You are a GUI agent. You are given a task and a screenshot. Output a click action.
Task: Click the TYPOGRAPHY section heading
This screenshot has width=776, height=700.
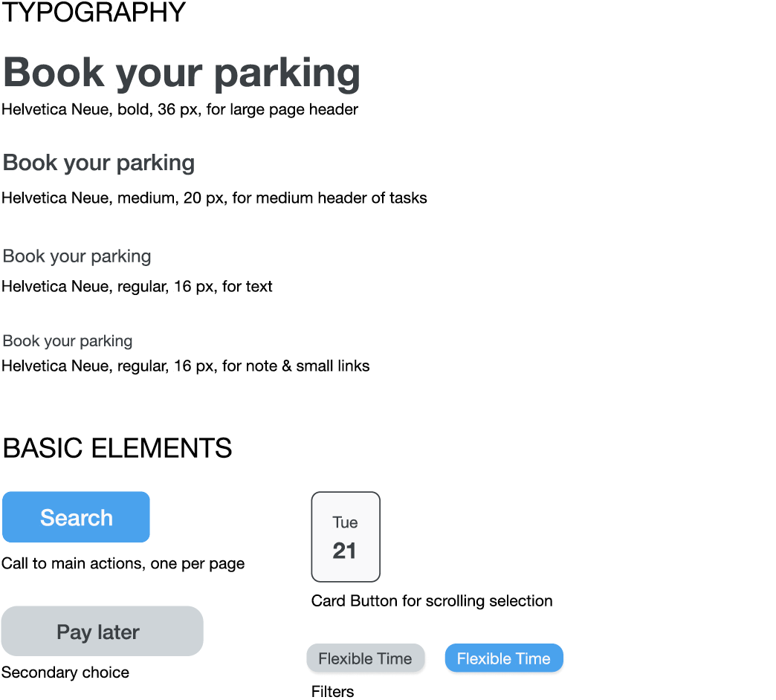(x=94, y=13)
